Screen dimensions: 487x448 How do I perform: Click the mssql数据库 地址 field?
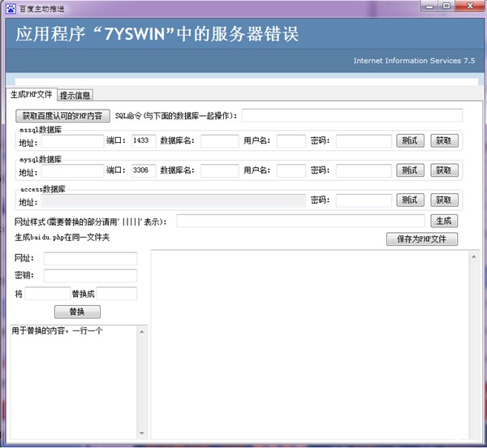click(71, 141)
